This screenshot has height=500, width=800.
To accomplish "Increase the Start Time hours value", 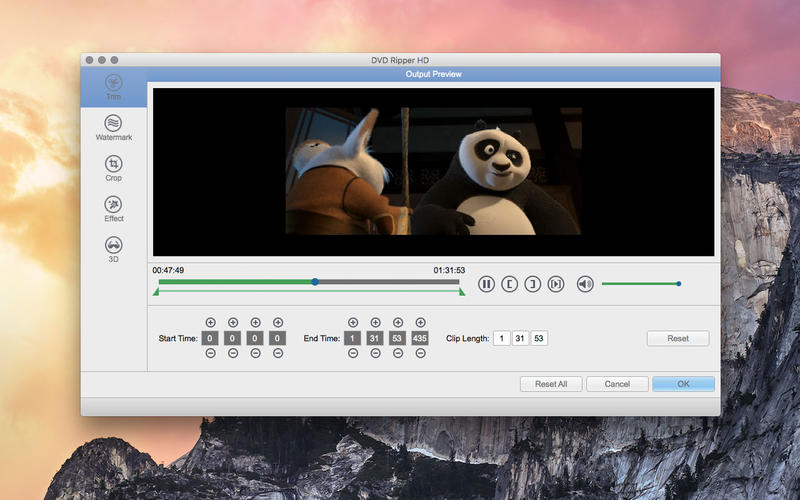I will [x=210, y=323].
